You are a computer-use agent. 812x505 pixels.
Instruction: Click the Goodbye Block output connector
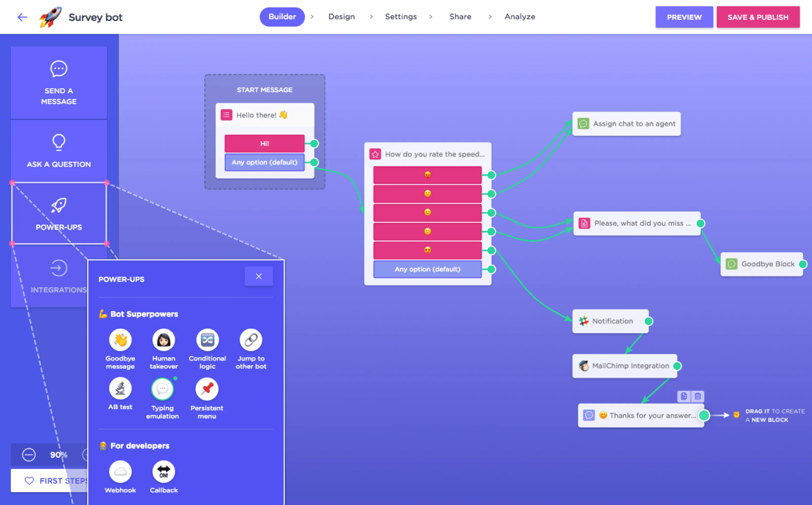[x=803, y=264]
